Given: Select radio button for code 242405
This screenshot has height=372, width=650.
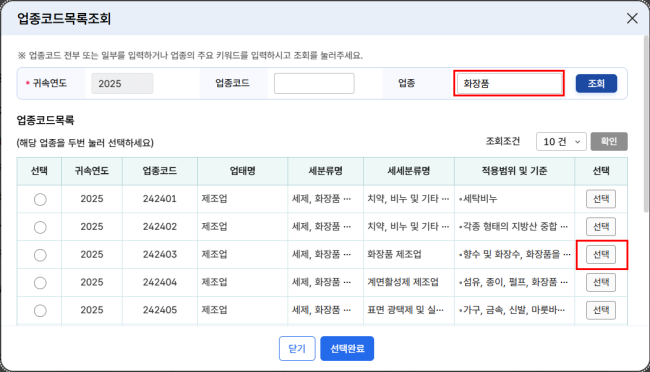Looking at the screenshot, I should [x=40, y=311].
